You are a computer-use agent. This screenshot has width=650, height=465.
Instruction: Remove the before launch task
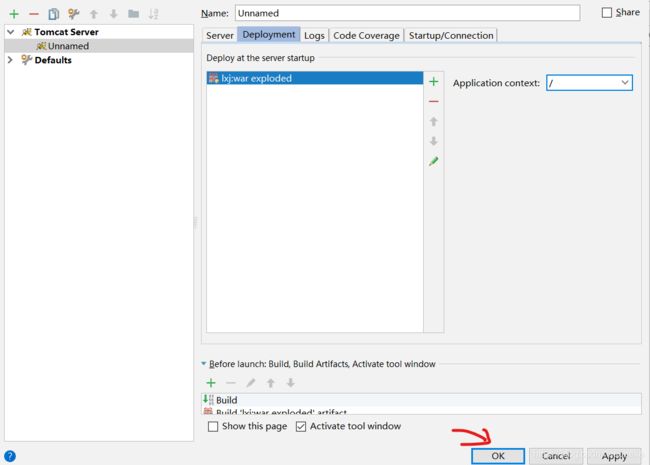(231, 383)
